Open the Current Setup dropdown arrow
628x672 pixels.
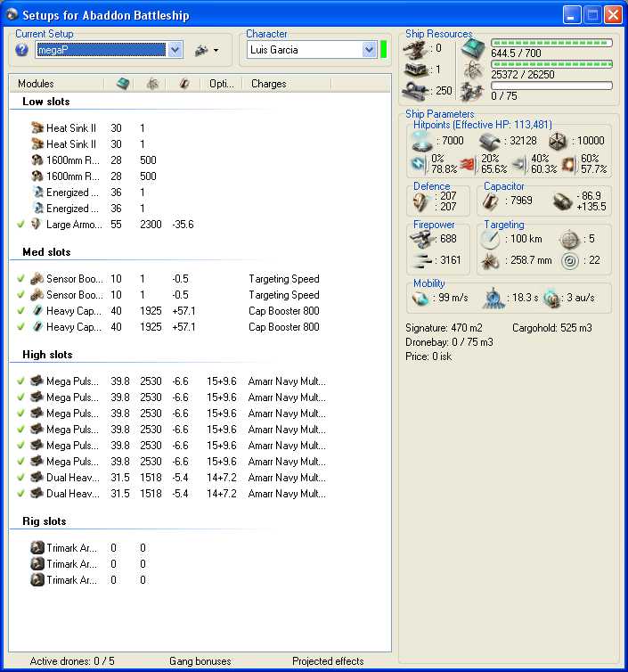tap(175, 50)
